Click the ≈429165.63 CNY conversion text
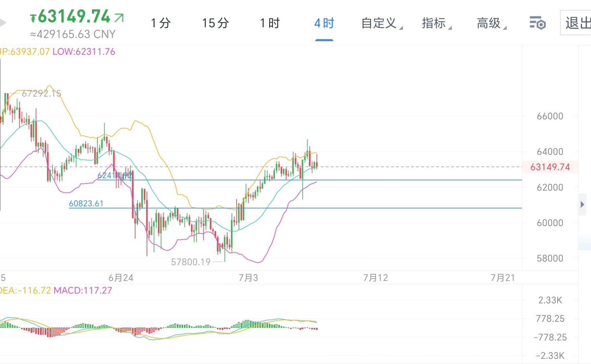 point(73,34)
